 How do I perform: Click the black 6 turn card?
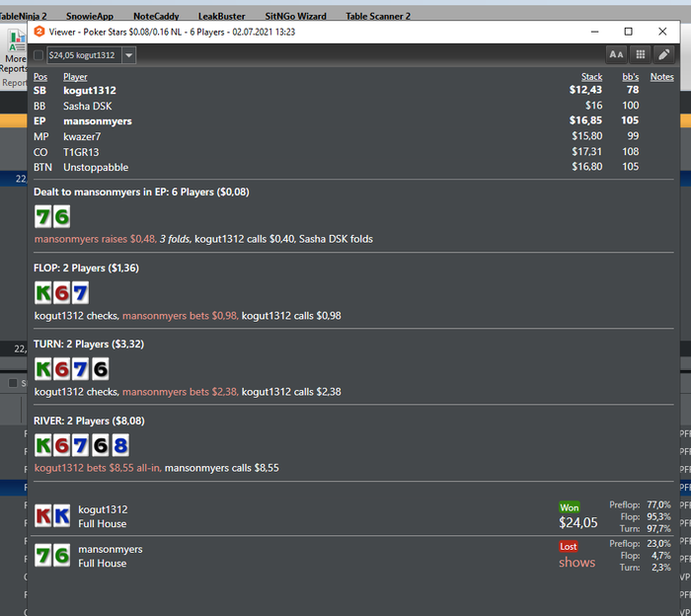pyautogui.click(x=101, y=369)
